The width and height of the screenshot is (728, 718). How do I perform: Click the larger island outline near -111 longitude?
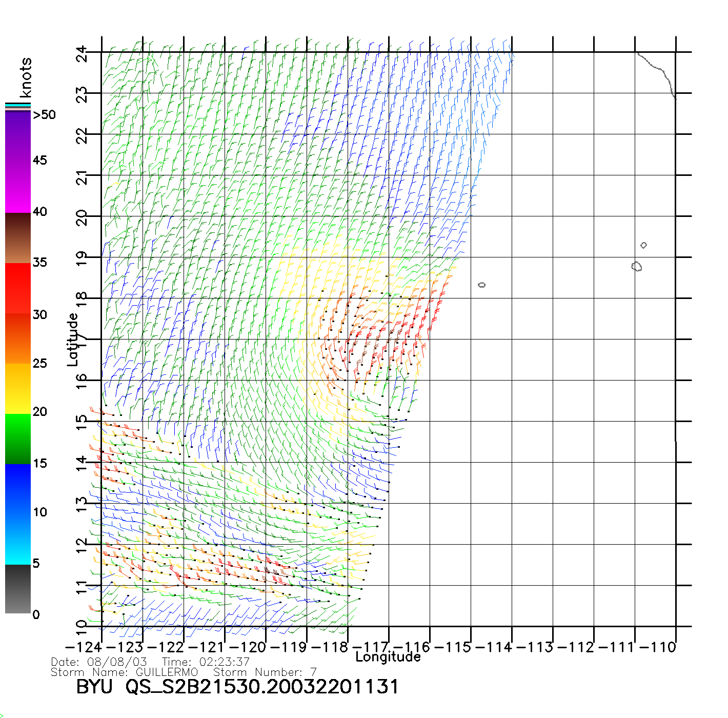pos(637,266)
